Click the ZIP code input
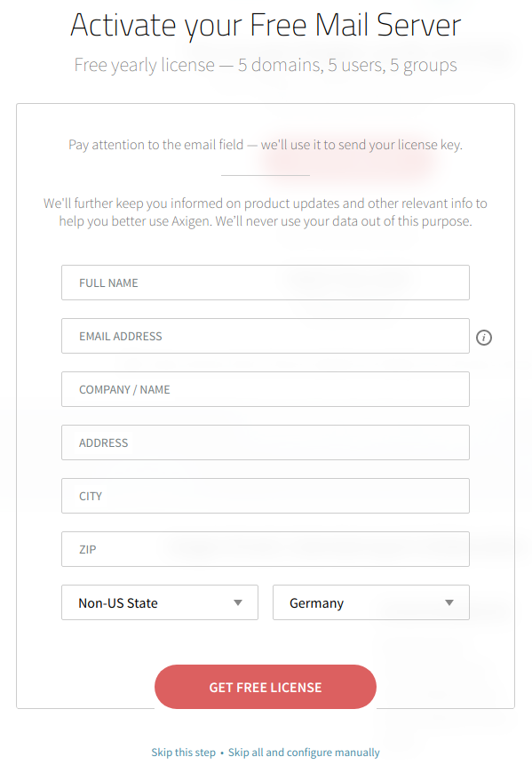532x765 pixels. point(266,549)
